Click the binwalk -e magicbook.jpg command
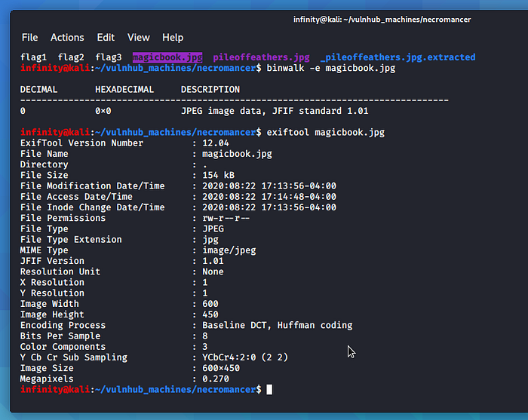 pyautogui.click(x=330, y=68)
